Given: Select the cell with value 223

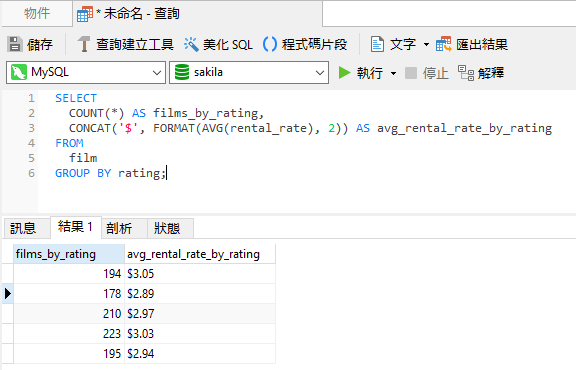Looking at the screenshot, I should tap(69, 334).
